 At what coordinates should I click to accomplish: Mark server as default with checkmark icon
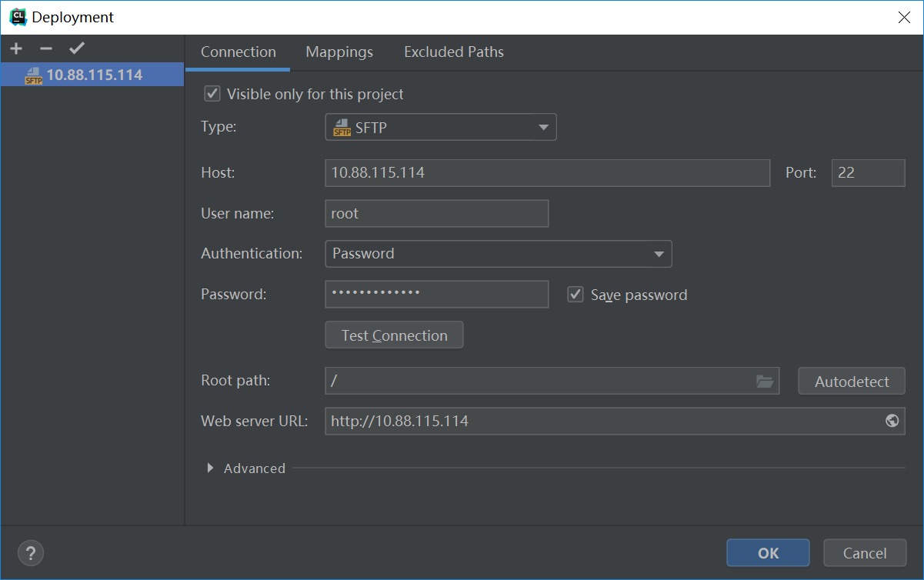[x=76, y=49]
